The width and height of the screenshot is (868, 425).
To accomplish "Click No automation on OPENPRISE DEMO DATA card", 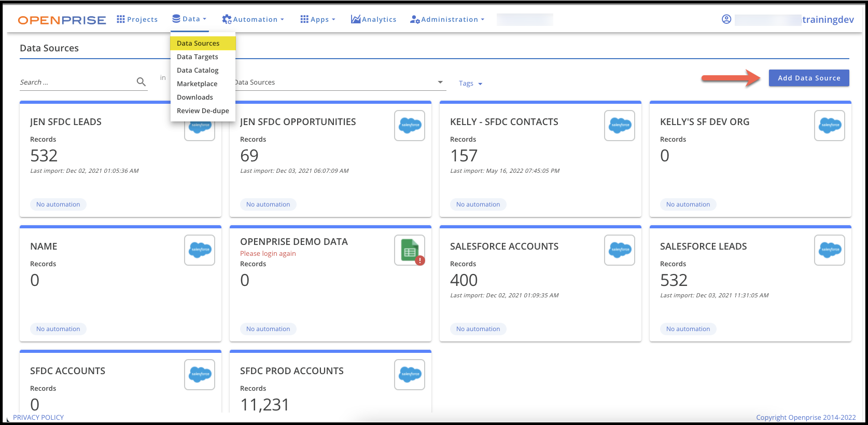I will coord(268,329).
